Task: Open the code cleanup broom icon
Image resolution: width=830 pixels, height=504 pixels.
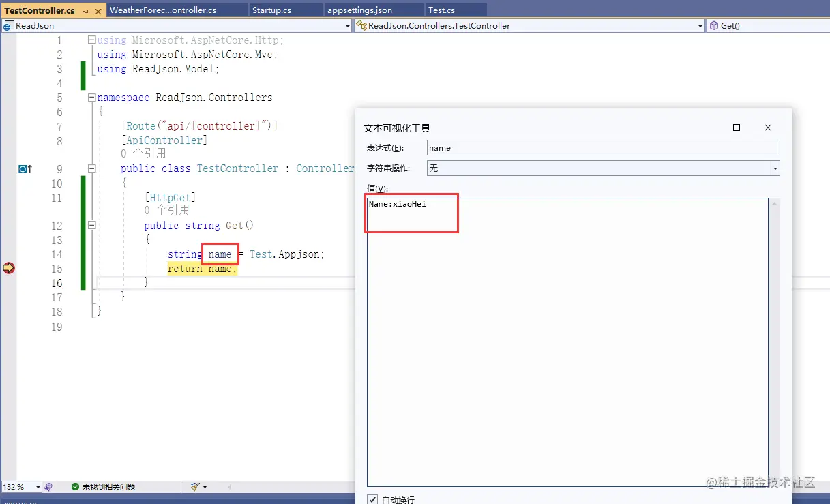Action: pyautogui.click(x=196, y=487)
